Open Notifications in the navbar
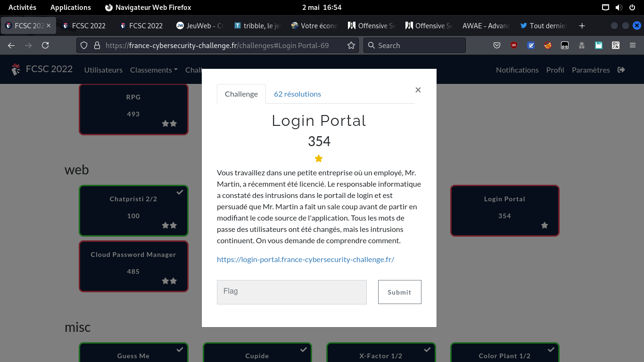The width and height of the screenshot is (644, 362). point(517,70)
